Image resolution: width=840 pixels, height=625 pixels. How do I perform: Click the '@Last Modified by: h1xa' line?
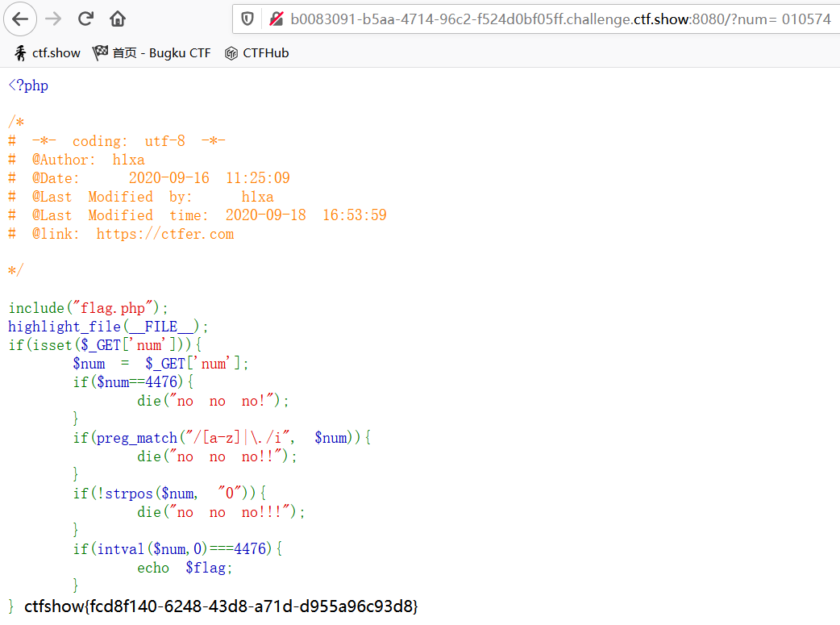[141, 197]
